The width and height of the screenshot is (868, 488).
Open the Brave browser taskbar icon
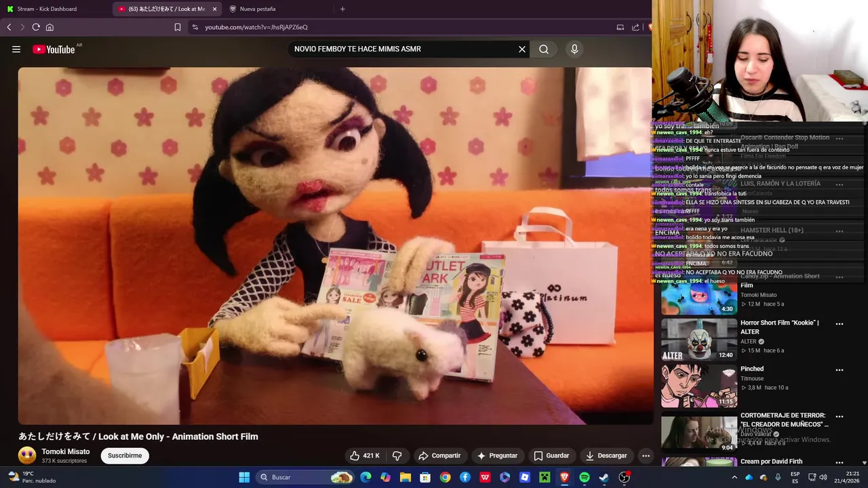[x=564, y=477]
